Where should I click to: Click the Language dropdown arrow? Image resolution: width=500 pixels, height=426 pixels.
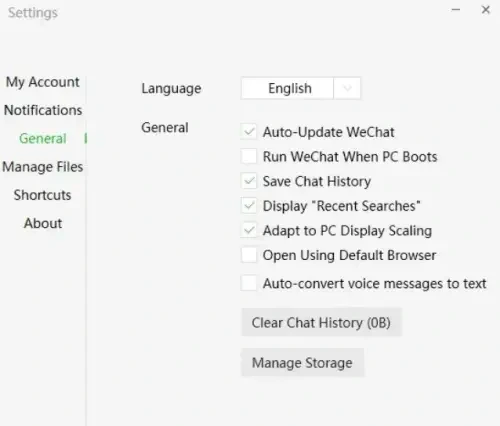coord(347,88)
